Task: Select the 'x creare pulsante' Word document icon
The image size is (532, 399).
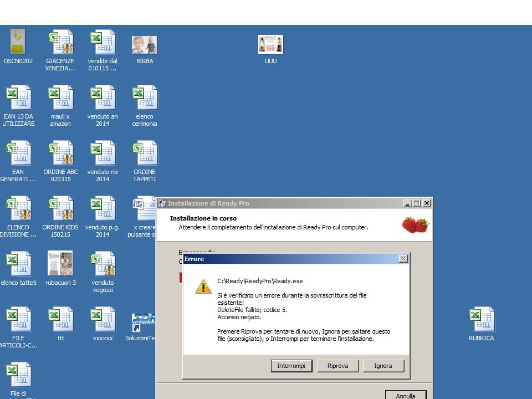Action: (144, 208)
